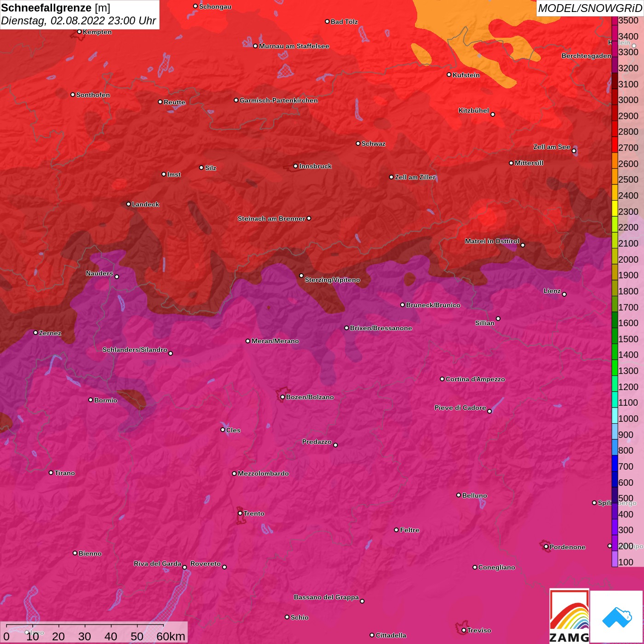Click the 'Pieve di Cadore' label
Viewport: 644px width, 644px height.
pyautogui.click(x=460, y=408)
